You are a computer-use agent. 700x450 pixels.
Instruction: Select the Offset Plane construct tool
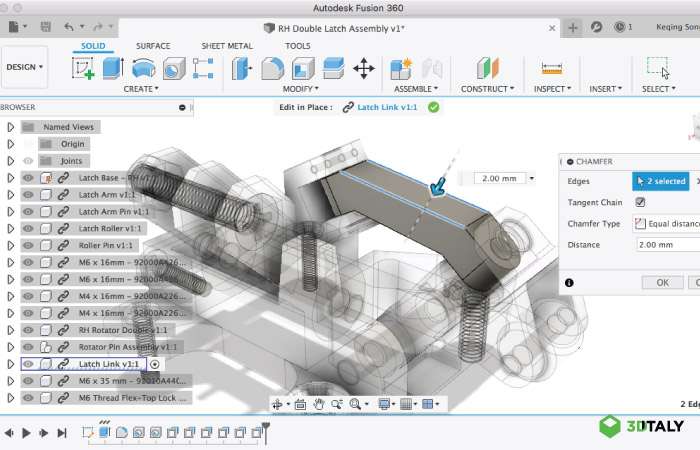(x=488, y=68)
